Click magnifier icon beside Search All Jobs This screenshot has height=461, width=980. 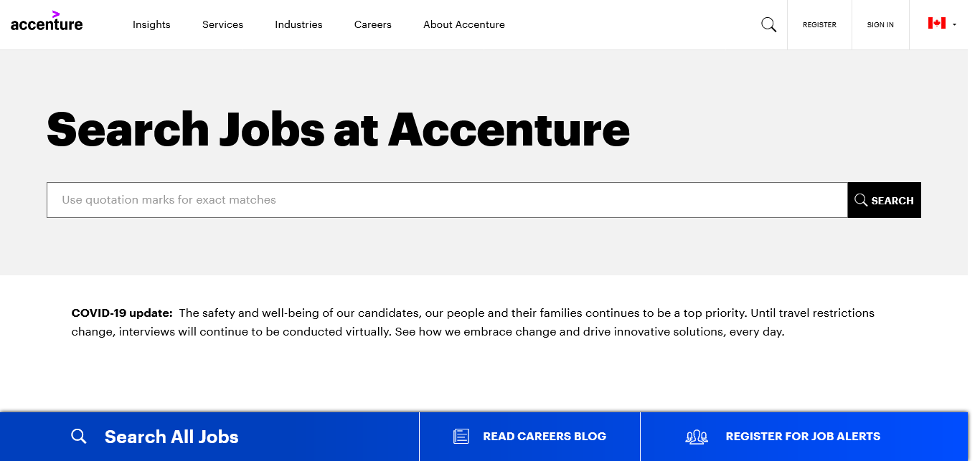pyautogui.click(x=79, y=437)
